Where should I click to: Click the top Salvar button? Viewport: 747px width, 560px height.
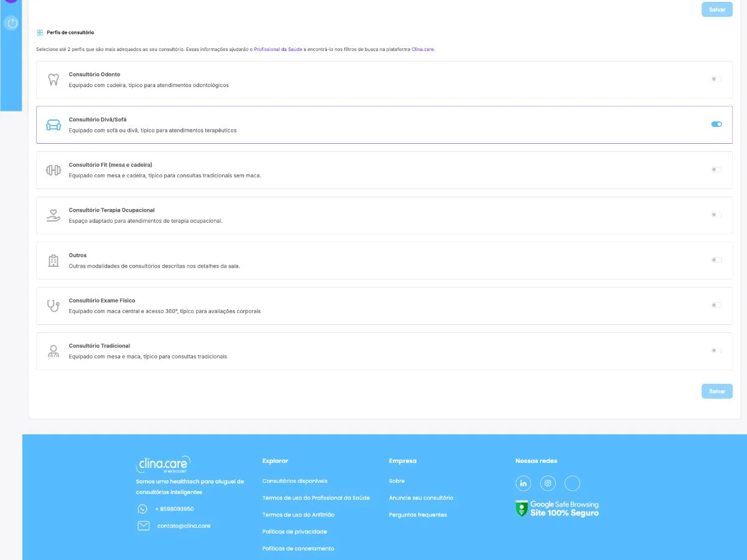[717, 9]
